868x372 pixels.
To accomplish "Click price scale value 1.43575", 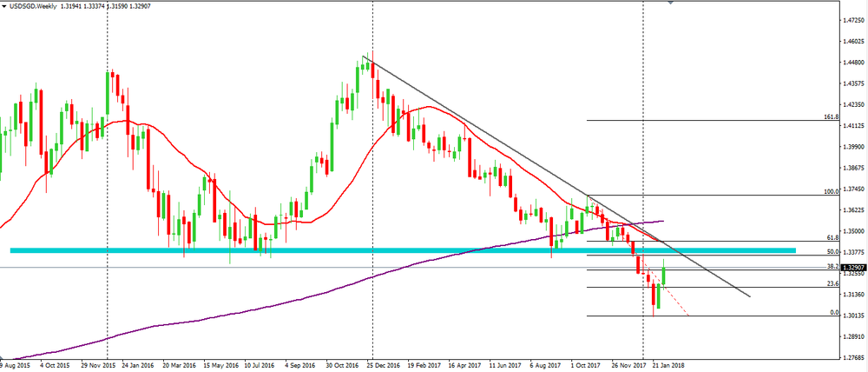I will 854,83.
